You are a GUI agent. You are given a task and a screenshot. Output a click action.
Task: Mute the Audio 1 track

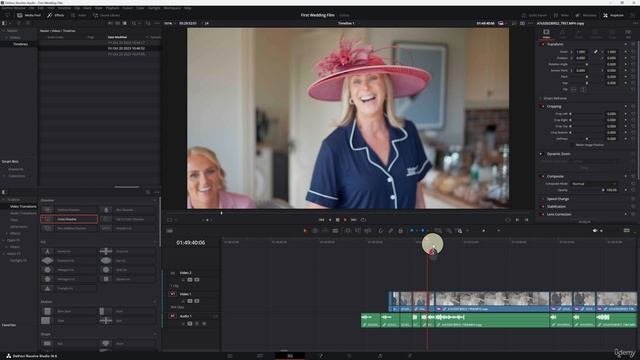(x=204, y=324)
